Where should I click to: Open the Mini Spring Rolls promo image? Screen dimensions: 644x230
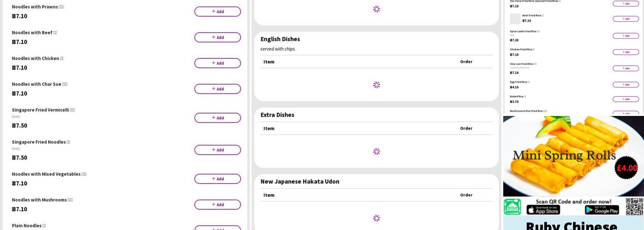573,156
